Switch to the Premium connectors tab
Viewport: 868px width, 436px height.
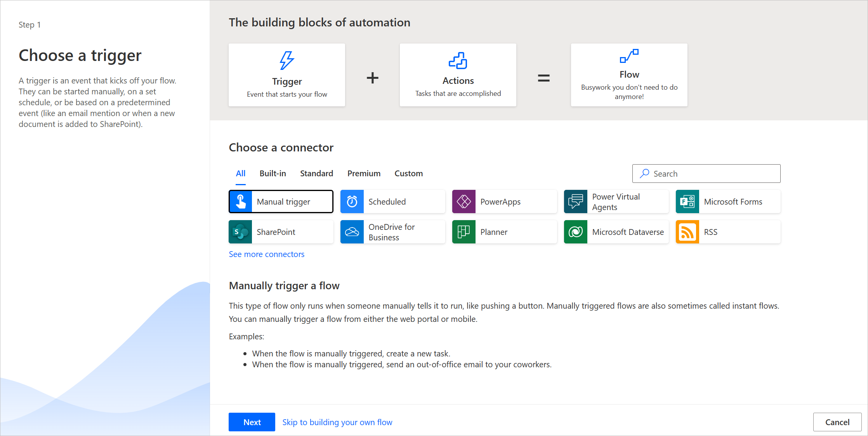coord(364,173)
